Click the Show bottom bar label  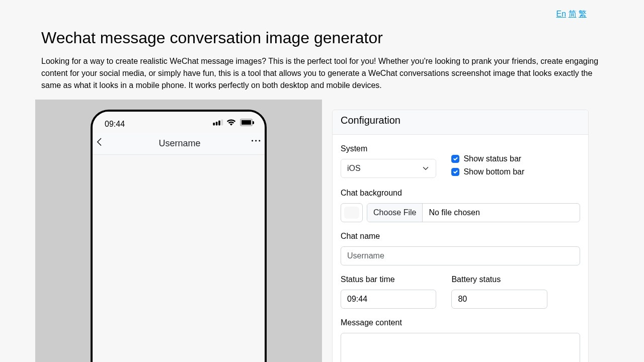(x=494, y=172)
